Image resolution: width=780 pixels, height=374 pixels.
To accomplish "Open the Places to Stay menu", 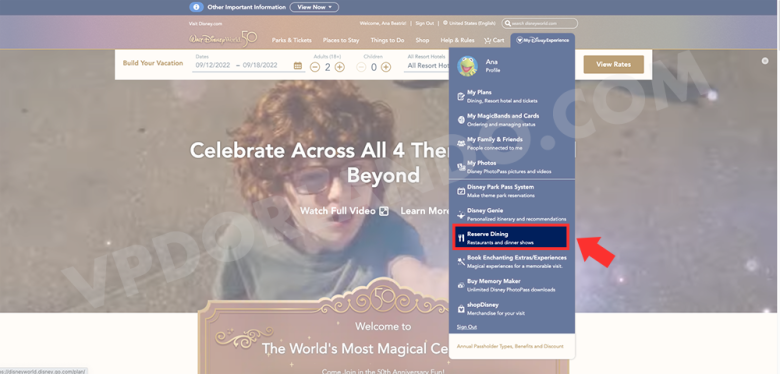I will click(341, 40).
